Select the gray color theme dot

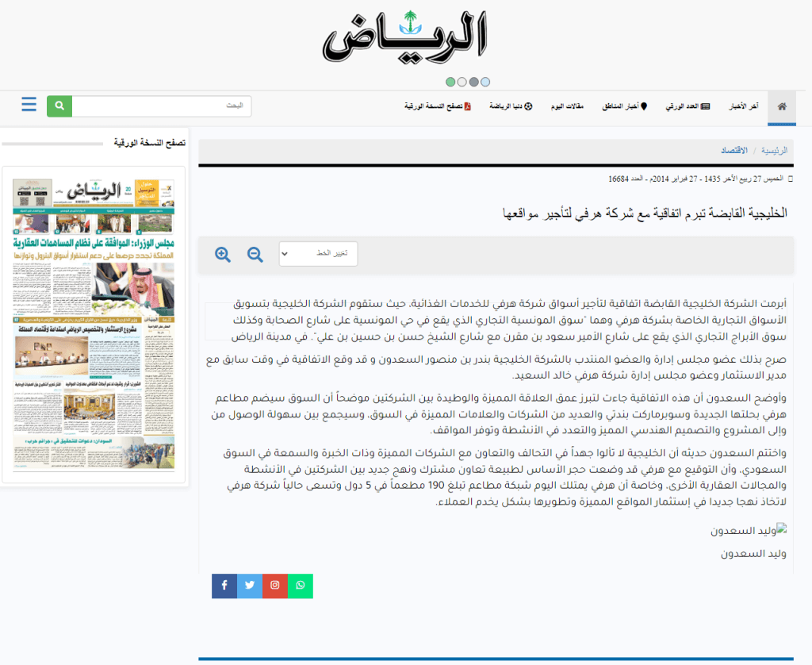pos(473,82)
